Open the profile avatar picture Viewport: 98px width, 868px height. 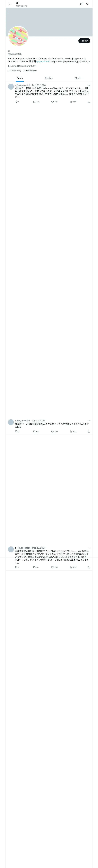18,36
